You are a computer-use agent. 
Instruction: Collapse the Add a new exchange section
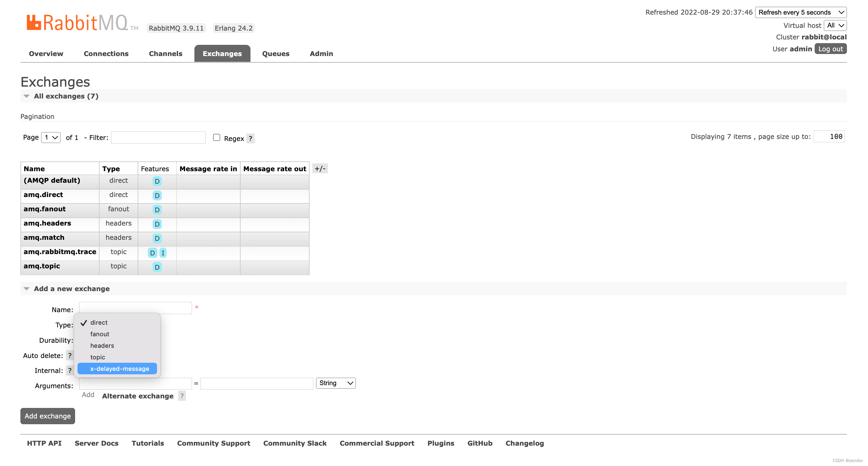tap(71, 289)
